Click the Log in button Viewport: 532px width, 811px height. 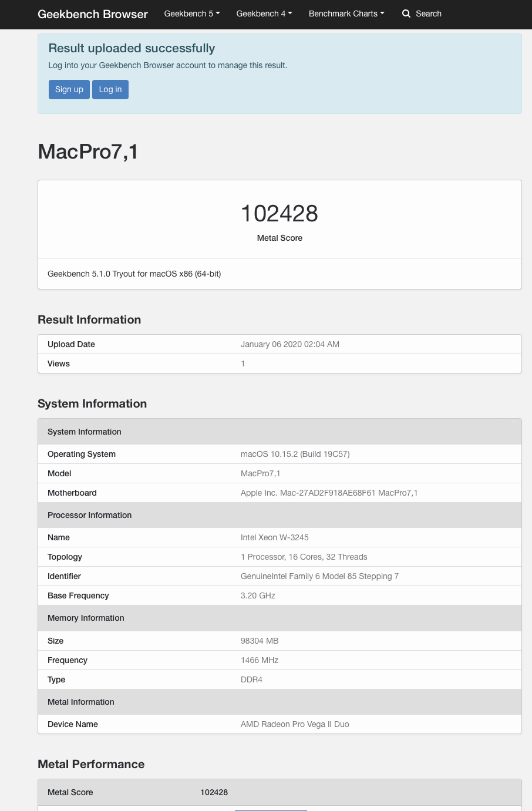click(110, 89)
